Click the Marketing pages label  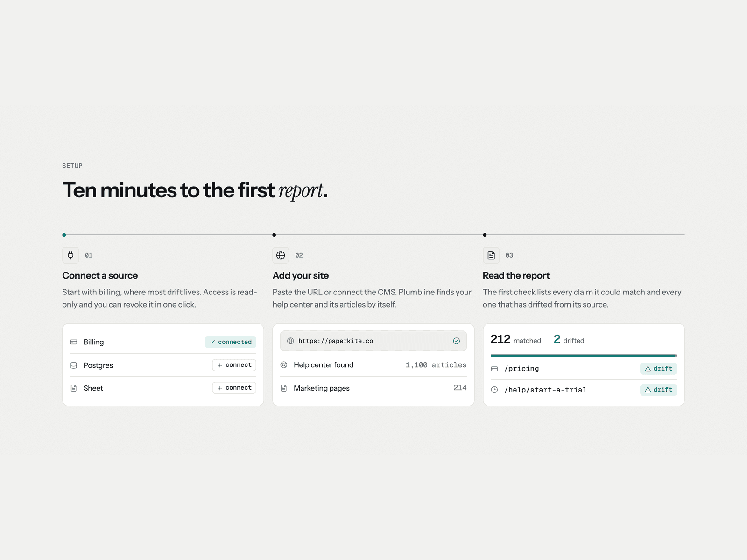322,388
